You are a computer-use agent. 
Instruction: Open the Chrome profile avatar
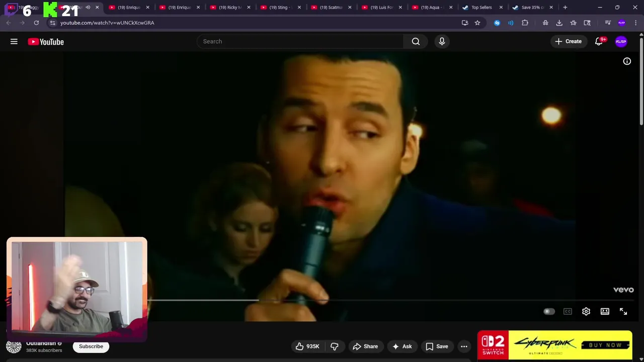click(622, 23)
